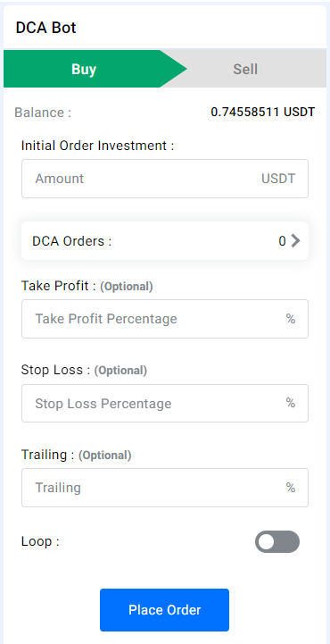Expand DCA Orders using the chevron arrow
This screenshot has height=644, width=330.
[x=295, y=240]
